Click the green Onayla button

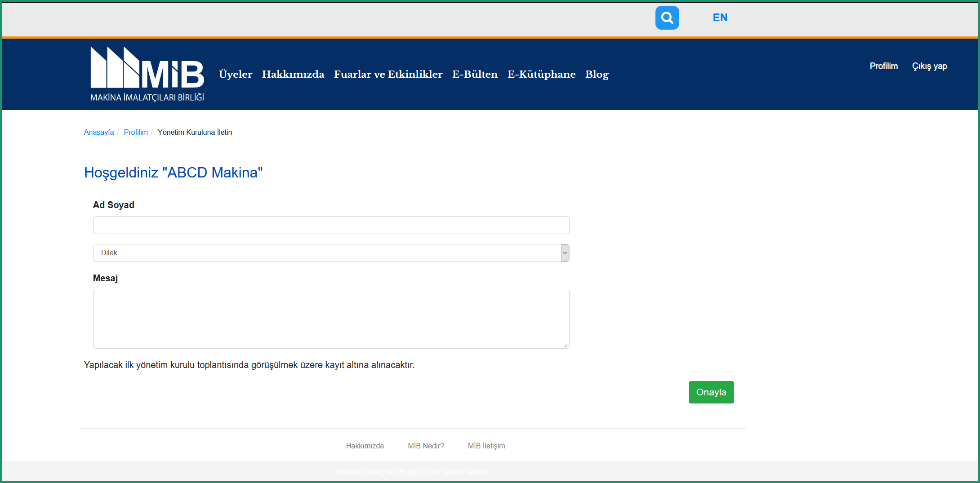(711, 392)
